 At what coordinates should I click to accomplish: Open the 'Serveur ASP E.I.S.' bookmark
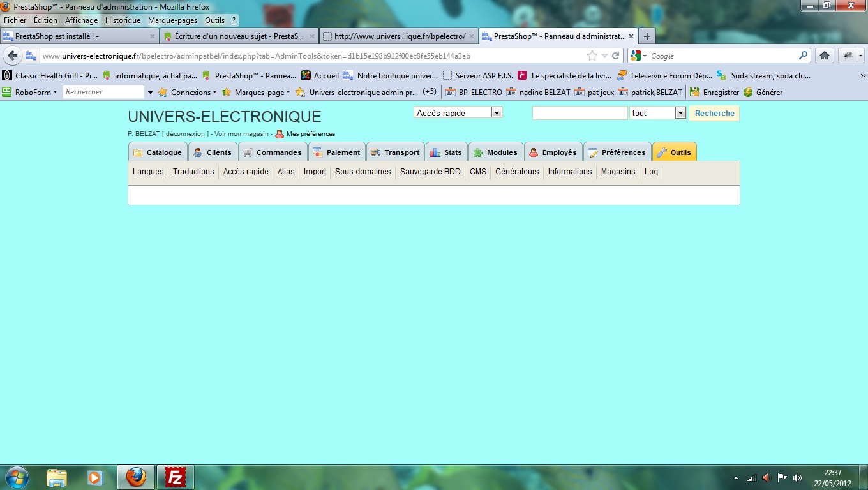click(x=478, y=75)
